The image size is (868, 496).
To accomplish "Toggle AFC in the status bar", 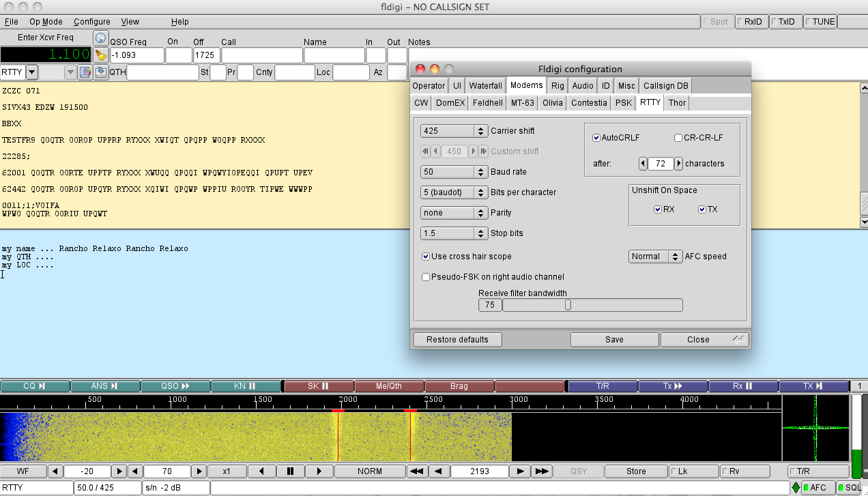I will (x=818, y=488).
